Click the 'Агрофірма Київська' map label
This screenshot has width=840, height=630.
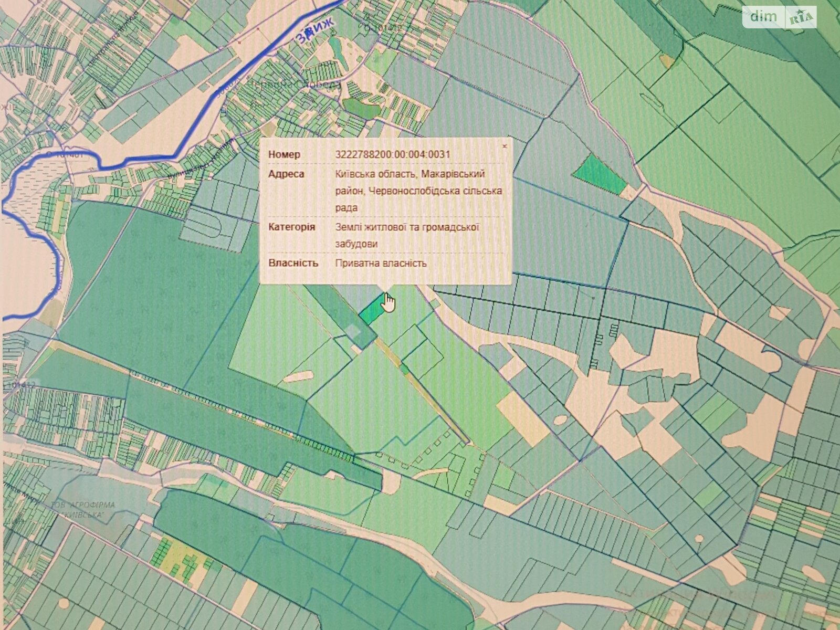tap(83, 509)
